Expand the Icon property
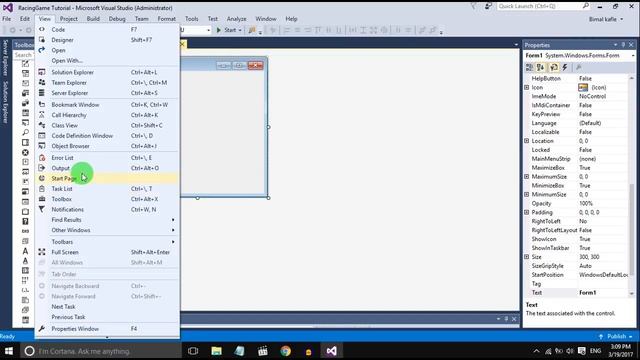The width and height of the screenshot is (640, 360). 527,87
